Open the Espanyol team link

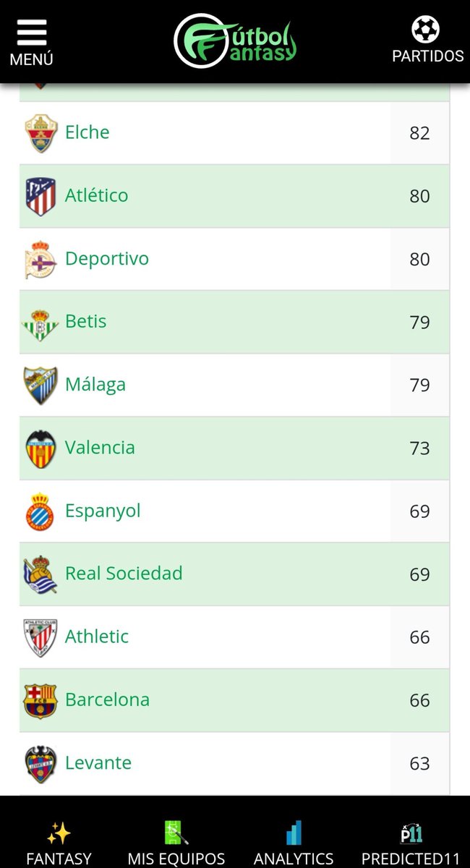point(103,511)
